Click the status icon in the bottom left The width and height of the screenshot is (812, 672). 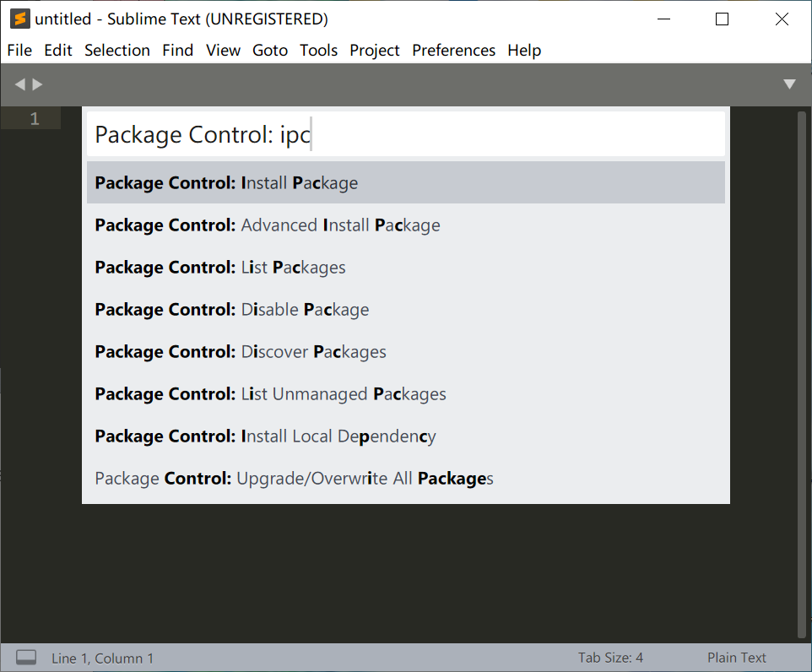click(x=25, y=657)
